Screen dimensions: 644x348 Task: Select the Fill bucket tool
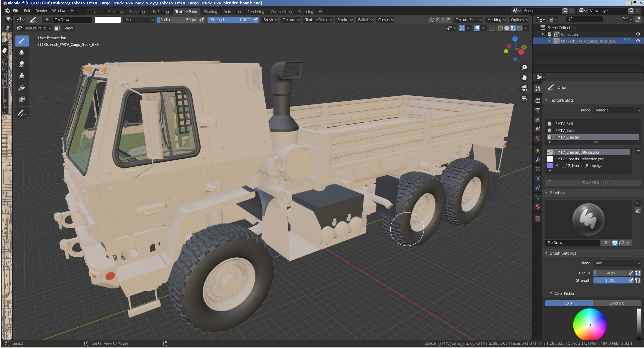22,87
